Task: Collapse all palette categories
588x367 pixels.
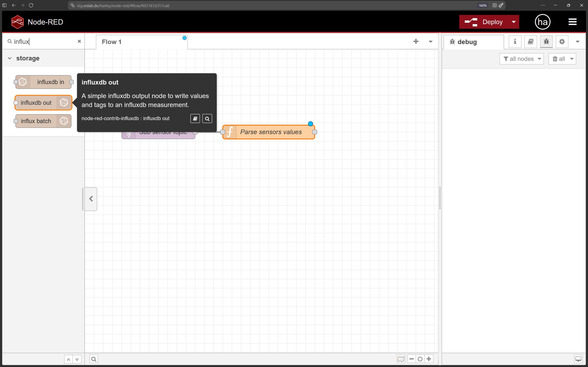Action: (69, 359)
